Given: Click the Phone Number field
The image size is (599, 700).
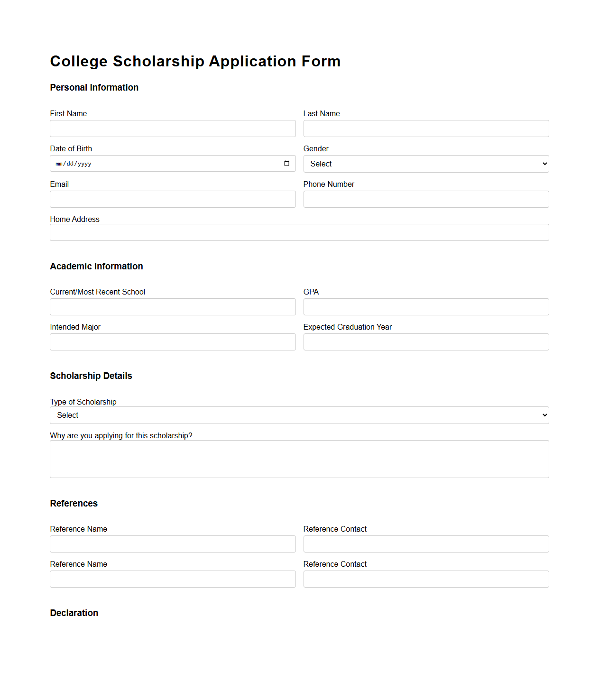Looking at the screenshot, I should [425, 199].
